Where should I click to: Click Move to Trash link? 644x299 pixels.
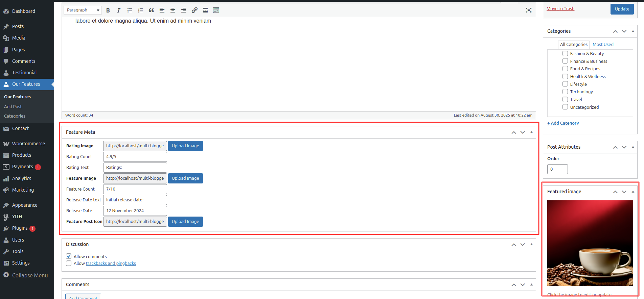(560, 9)
